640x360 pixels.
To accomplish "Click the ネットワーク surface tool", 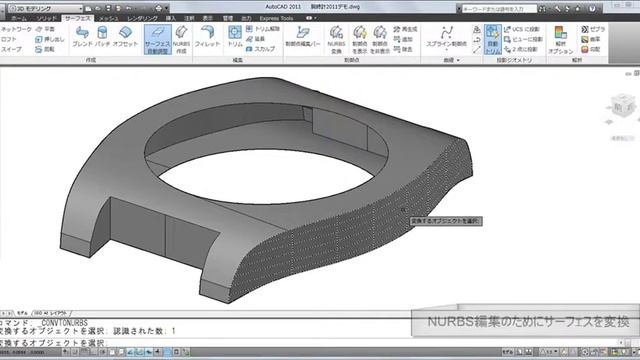I will [x=16, y=29].
